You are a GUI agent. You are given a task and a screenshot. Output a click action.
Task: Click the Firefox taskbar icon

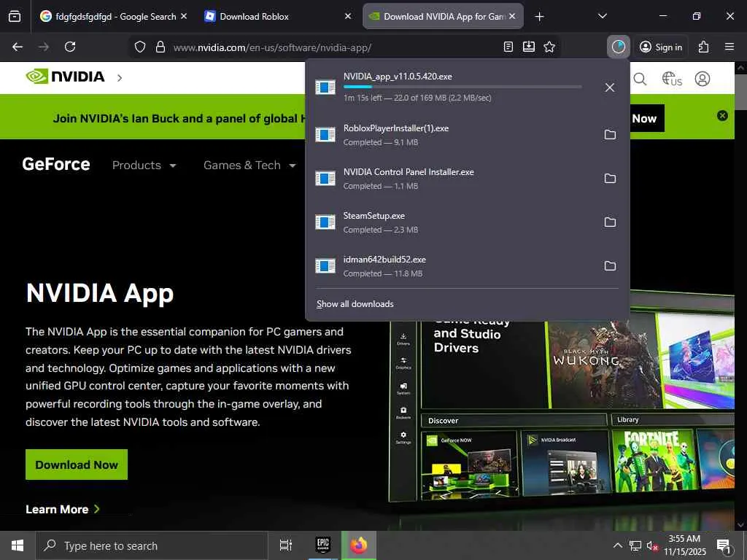[x=359, y=545]
